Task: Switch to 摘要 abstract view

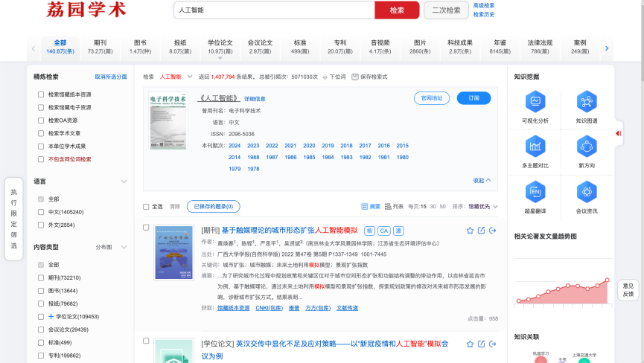Action: pyautogui.click(x=371, y=206)
